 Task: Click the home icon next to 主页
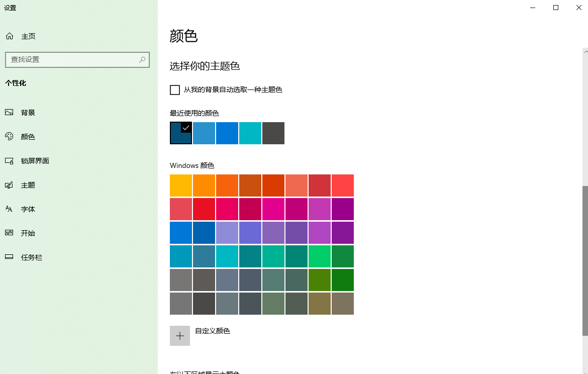tap(9, 36)
